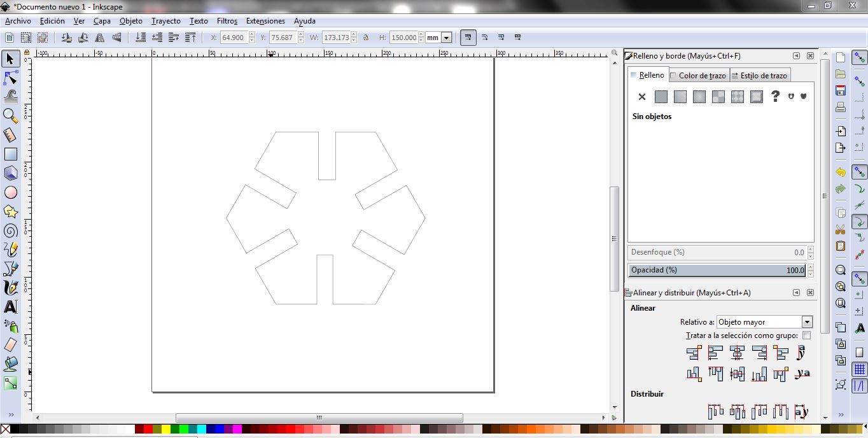Iconify the Relleno y borde panel
Viewport: 868px width, 438px height.
point(796,55)
